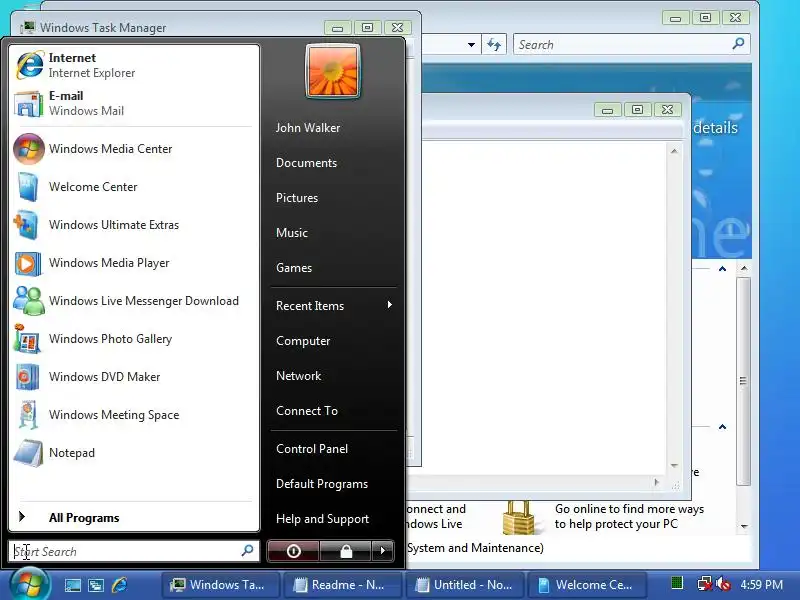Click the orange flower user picture
Viewport: 800px width, 600px height.
point(333,71)
